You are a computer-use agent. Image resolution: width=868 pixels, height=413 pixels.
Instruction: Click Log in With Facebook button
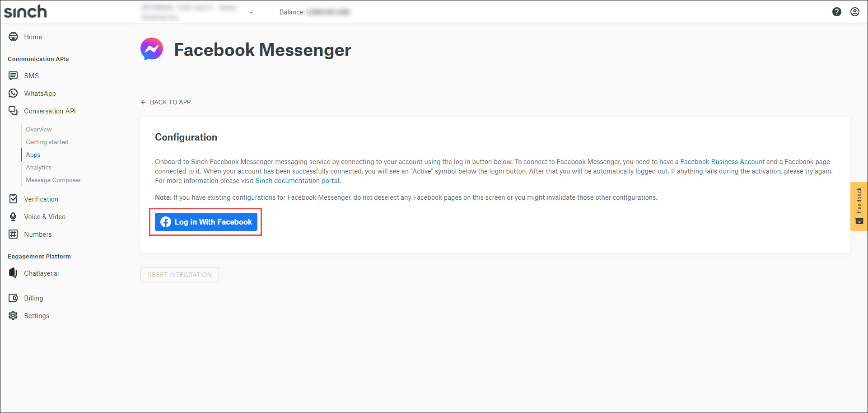(206, 222)
